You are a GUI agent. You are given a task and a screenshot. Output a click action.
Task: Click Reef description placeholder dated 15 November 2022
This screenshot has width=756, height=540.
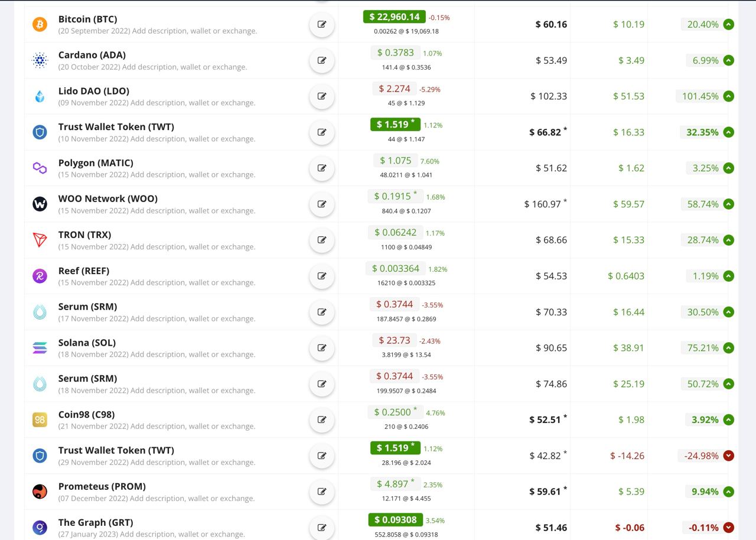(157, 282)
